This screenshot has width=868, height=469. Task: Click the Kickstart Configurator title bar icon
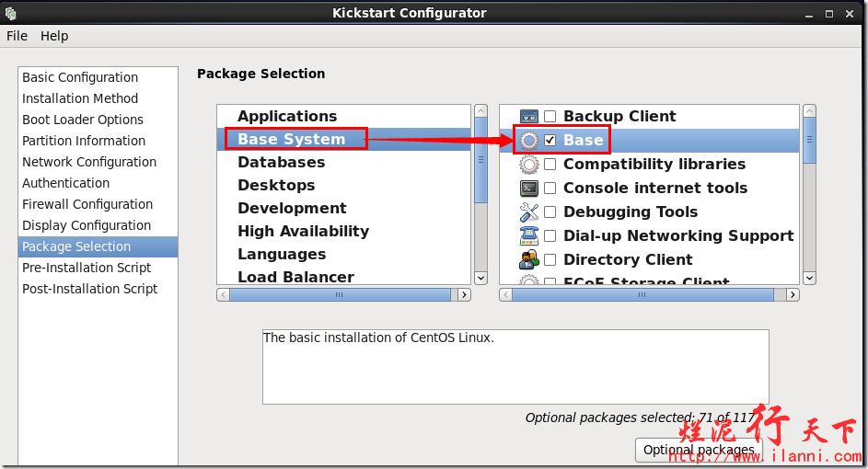pyautogui.click(x=11, y=13)
